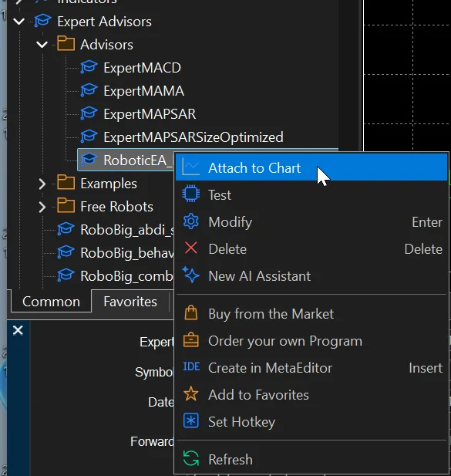Click Order your own Program
This screenshot has width=451, height=476.
click(311, 341)
